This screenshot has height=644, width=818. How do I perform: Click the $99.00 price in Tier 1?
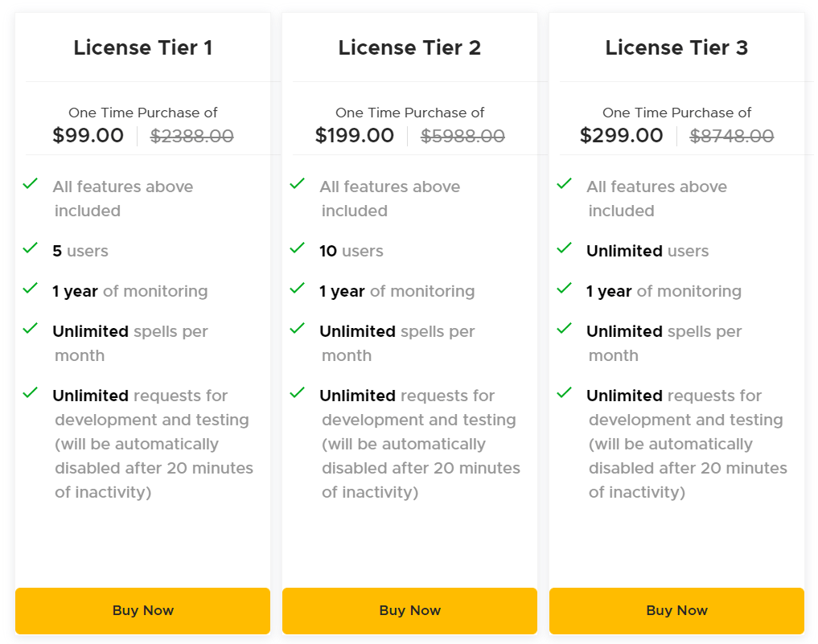(x=88, y=136)
